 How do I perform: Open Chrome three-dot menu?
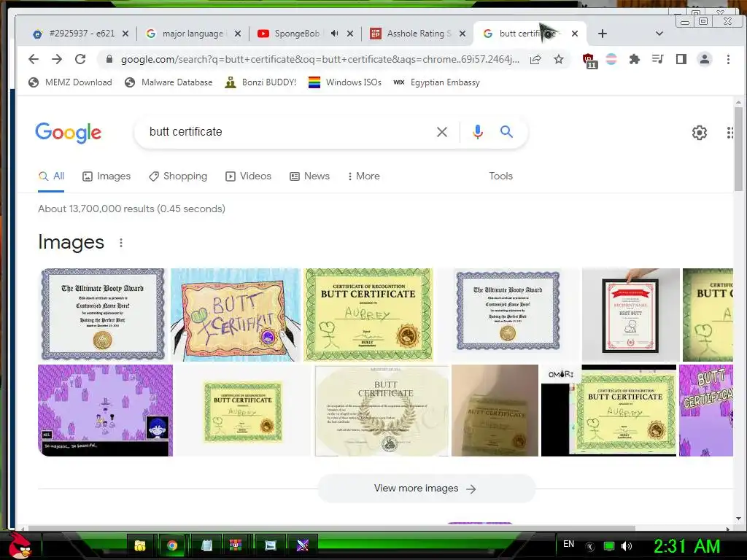[728, 59]
